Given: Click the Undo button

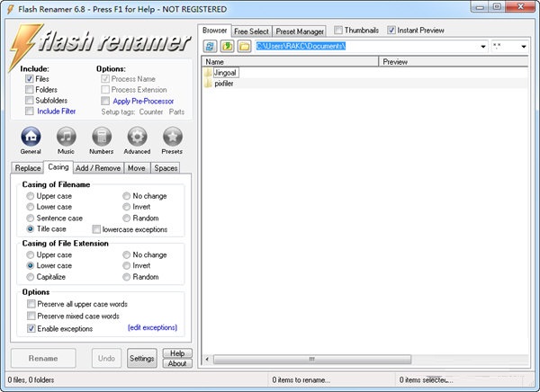Looking at the screenshot, I should pos(106,358).
